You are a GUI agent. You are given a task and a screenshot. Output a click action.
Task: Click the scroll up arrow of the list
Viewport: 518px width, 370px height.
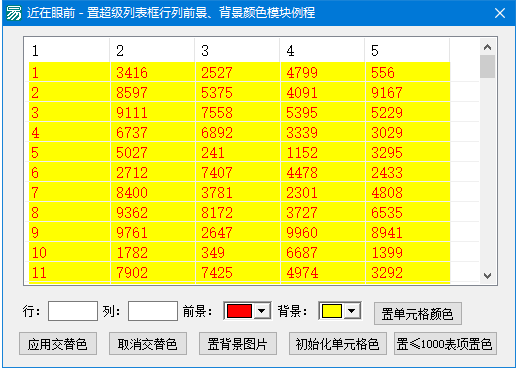(x=487, y=47)
